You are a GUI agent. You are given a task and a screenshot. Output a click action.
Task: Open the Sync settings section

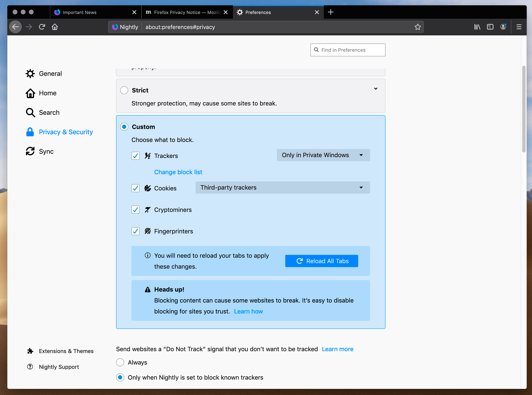(46, 151)
